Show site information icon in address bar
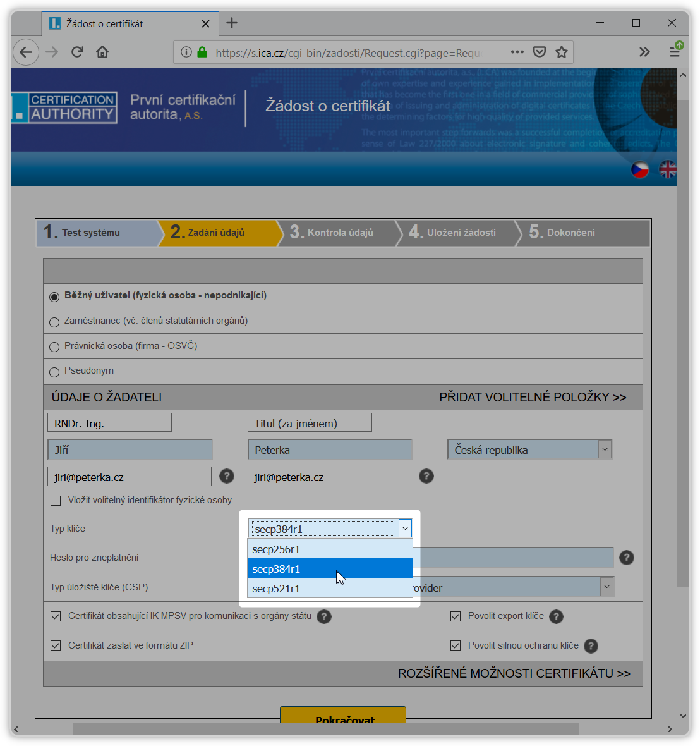 [x=186, y=52]
